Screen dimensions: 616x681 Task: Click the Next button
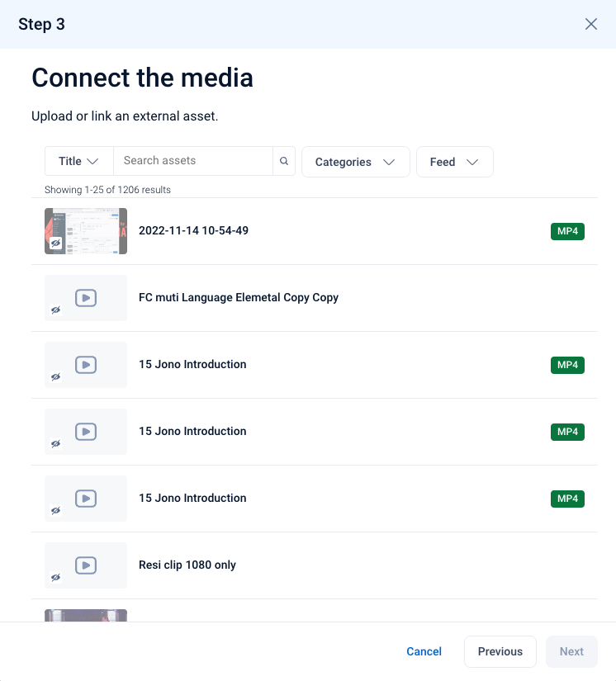[571, 651]
